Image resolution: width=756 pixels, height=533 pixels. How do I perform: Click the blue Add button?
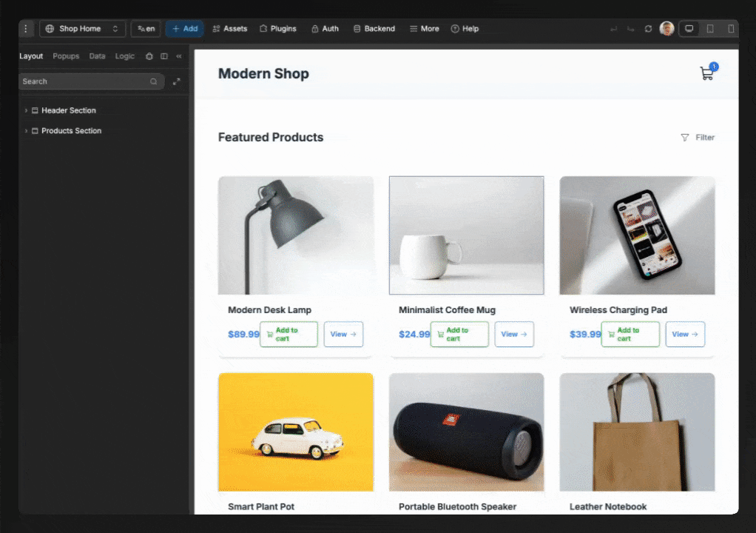[x=184, y=29]
